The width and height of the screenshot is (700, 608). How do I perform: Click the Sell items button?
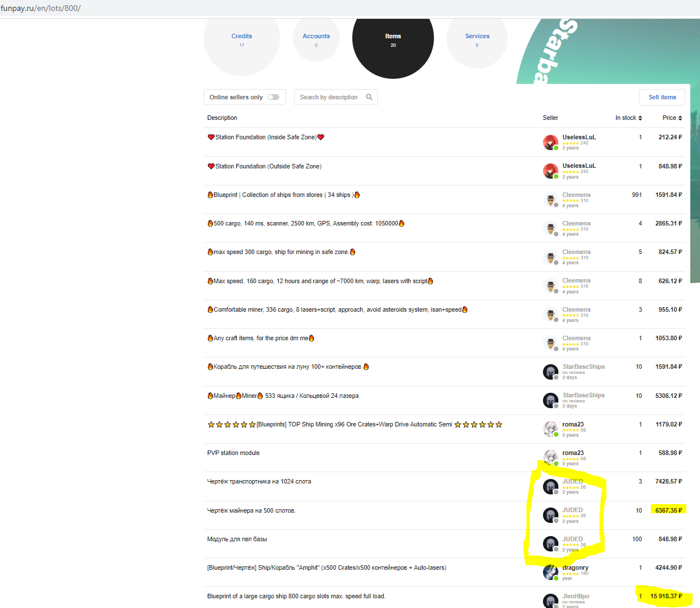click(662, 97)
